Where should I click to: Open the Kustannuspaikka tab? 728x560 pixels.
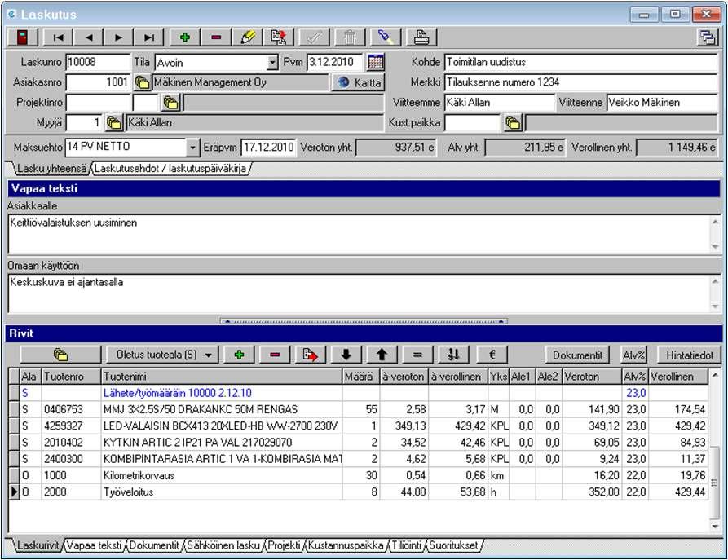(346, 545)
